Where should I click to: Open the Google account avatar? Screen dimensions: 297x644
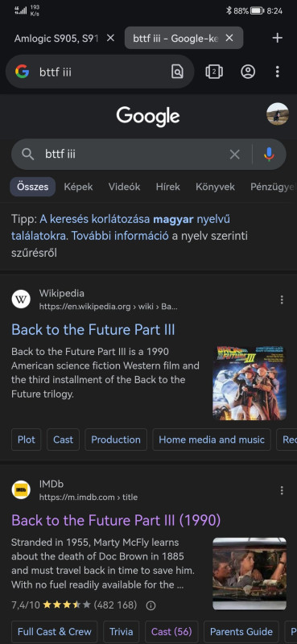coord(278,114)
